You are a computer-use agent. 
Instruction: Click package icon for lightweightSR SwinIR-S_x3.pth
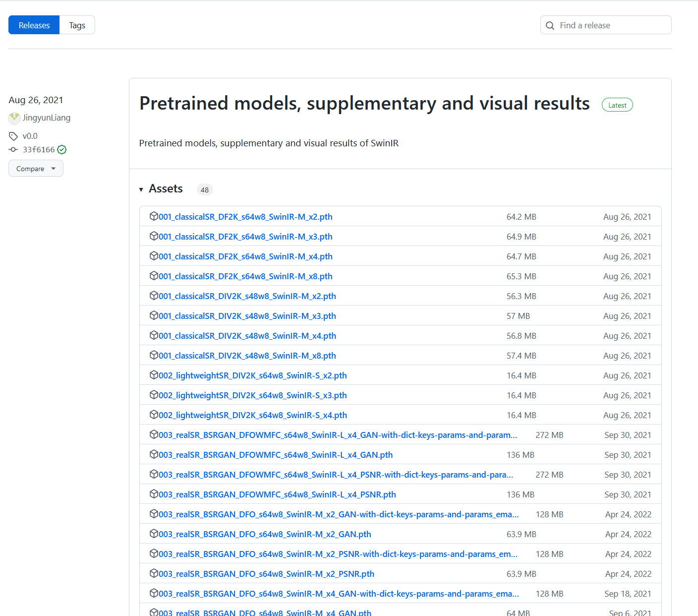click(154, 394)
